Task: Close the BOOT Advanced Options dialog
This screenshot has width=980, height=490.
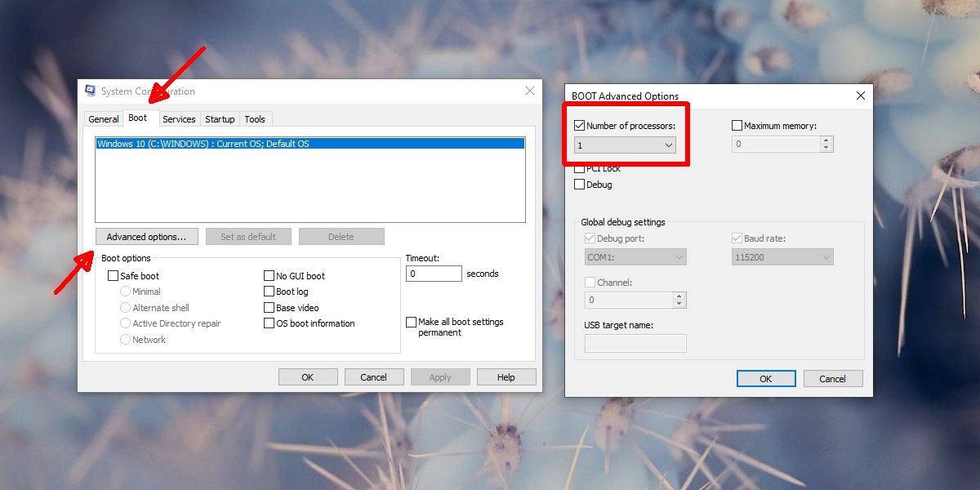Action: tap(860, 96)
